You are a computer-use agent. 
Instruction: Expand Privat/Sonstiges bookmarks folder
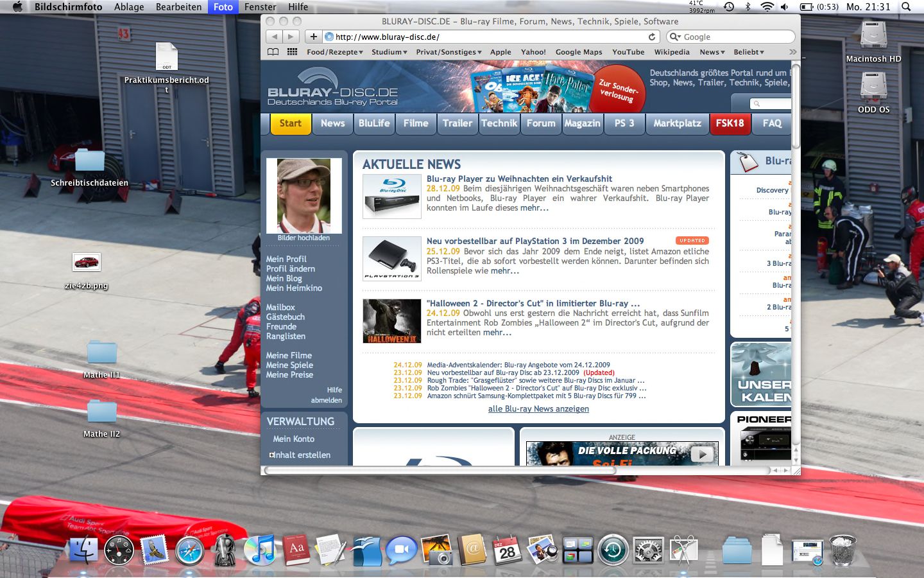pos(449,52)
